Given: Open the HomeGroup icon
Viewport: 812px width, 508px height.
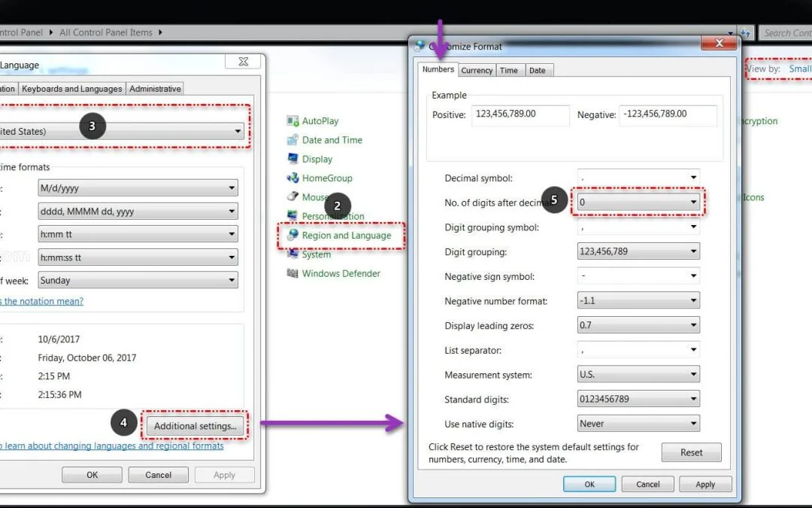Looking at the screenshot, I should [293, 178].
